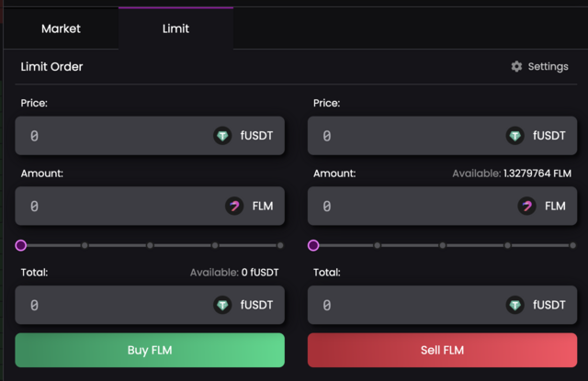Click FLM token icon in buy Amount field
The image size is (588, 381).
pyautogui.click(x=234, y=206)
